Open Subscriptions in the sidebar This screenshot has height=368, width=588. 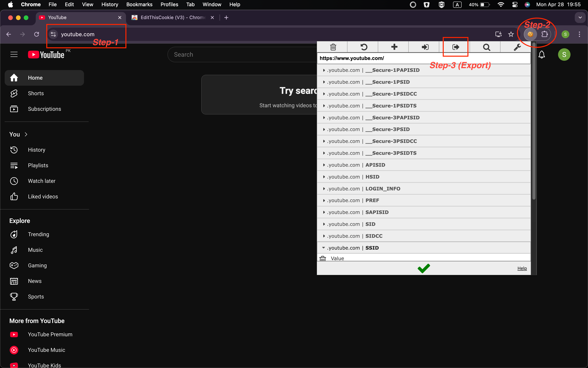44,109
